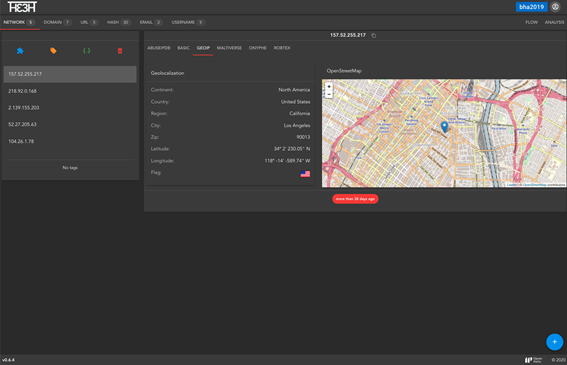Select IP 2.139.155.203 in the list
Image resolution: width=567 pixels, height=365 pixels.
(70, 108)
